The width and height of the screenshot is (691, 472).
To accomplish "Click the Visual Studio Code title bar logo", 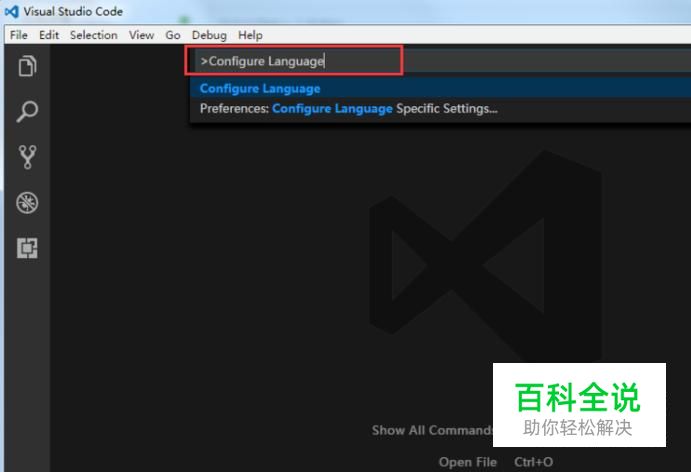I will point(12,11).
